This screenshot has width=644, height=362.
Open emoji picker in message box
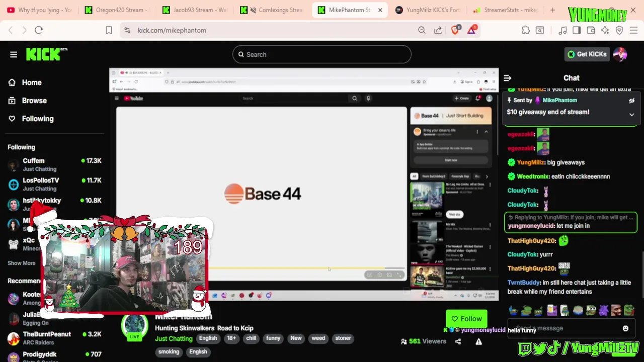[625, 328]
